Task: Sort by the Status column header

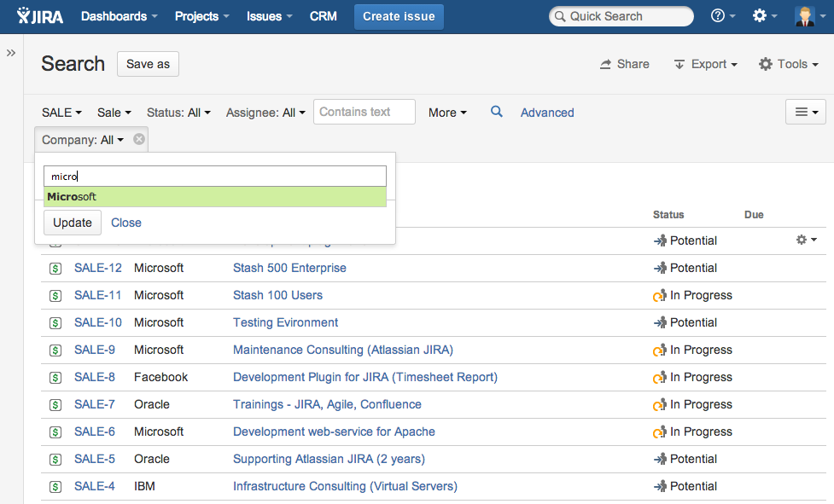Action: pyautogui.click(x=668, y=215)
